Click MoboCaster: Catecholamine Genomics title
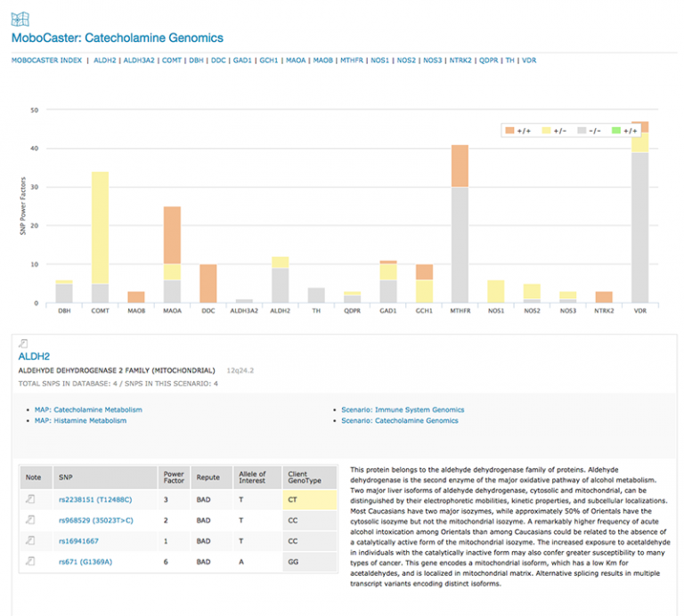Screen dimensions: 684x616 (118, 38)
